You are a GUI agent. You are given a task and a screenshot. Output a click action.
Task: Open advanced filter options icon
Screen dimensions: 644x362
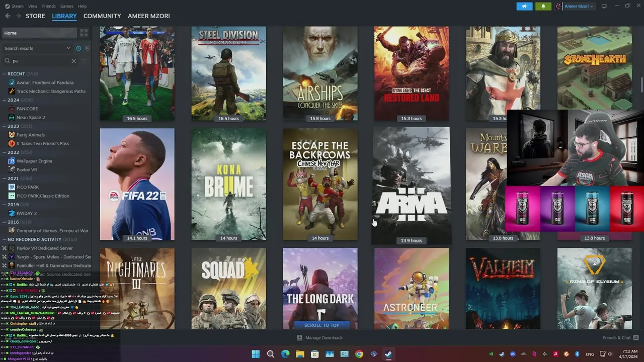[84, 61]
